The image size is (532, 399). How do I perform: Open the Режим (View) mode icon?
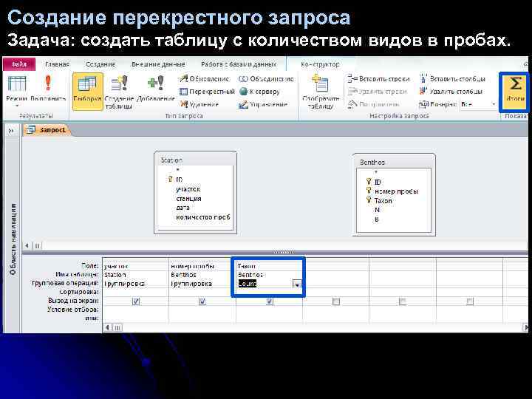16,83
